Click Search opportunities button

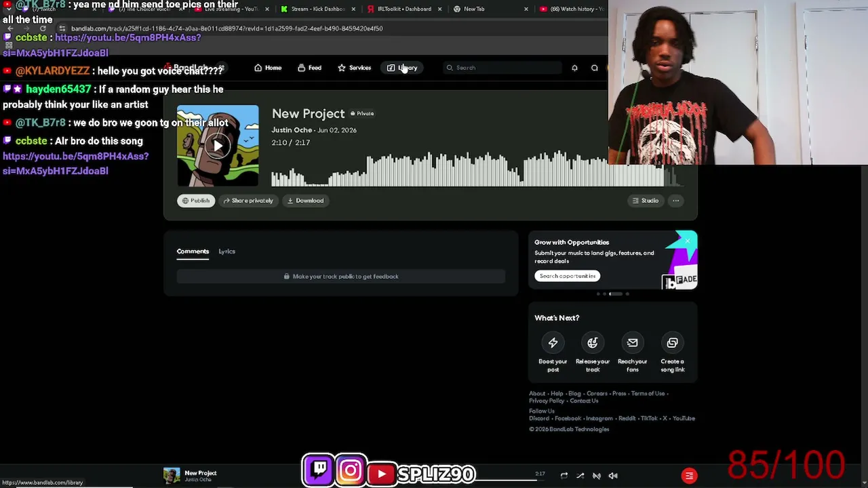coord(567,276)
